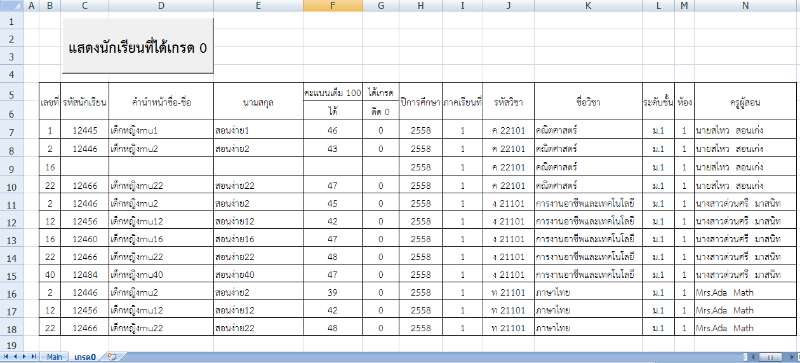Click the แสดงนักเรียนที่ได้เกรด 0 button

click(x=138, y=46)
